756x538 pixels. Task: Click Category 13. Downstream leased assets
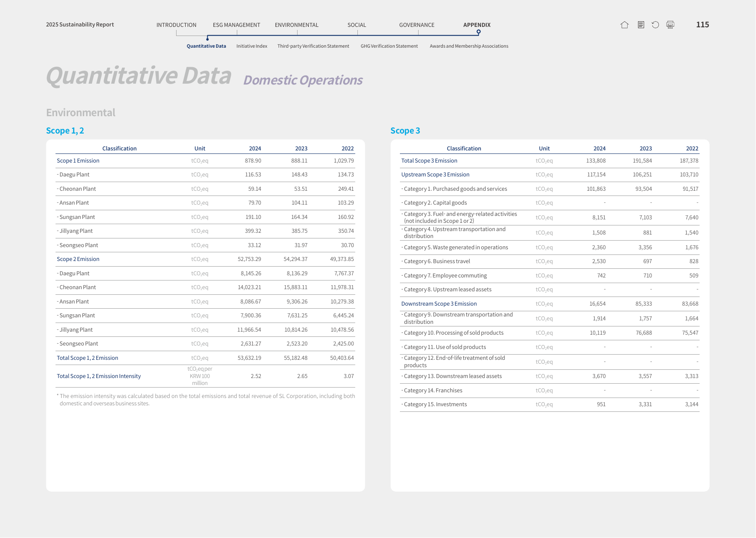pos(452,376)
